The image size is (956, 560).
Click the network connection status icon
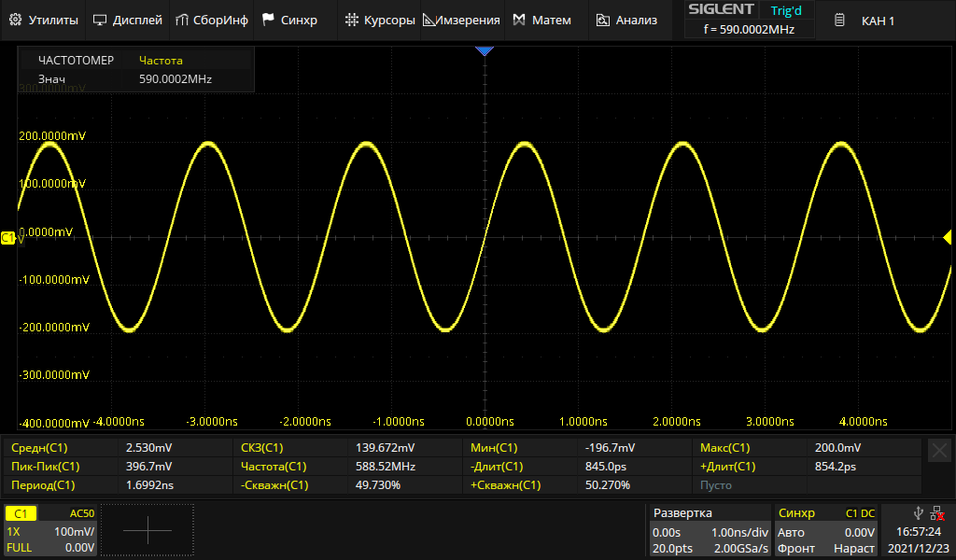point(936,512)
